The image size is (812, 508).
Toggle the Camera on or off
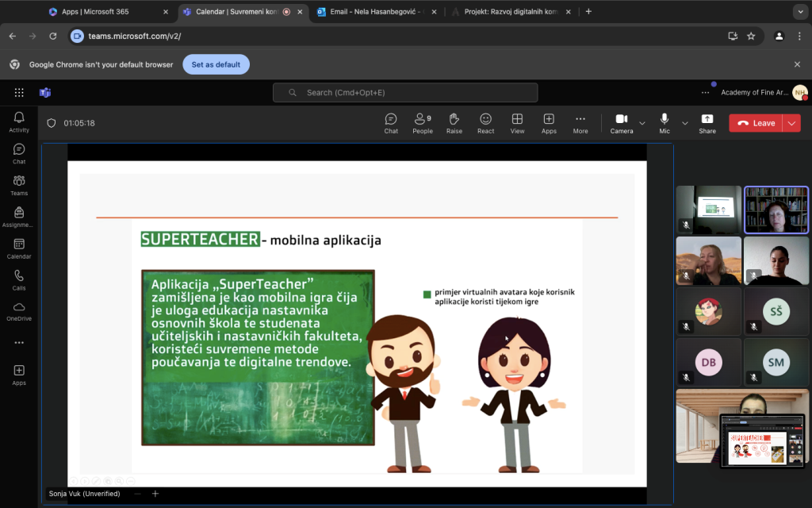[622, 122]
